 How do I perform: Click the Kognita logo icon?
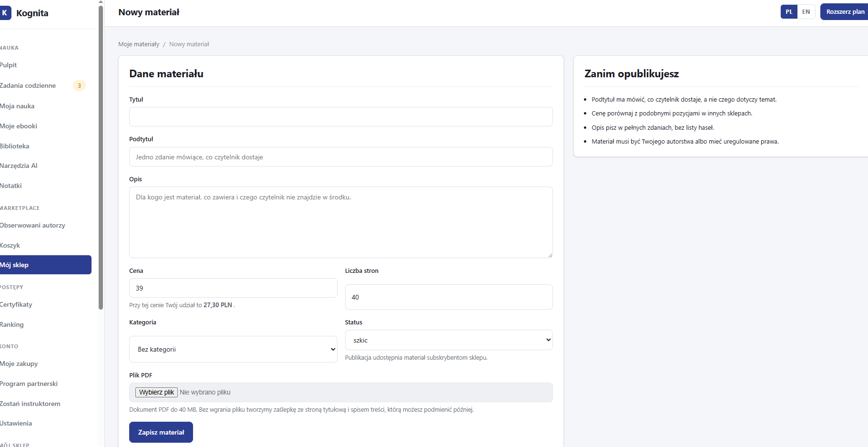point(5,13)
